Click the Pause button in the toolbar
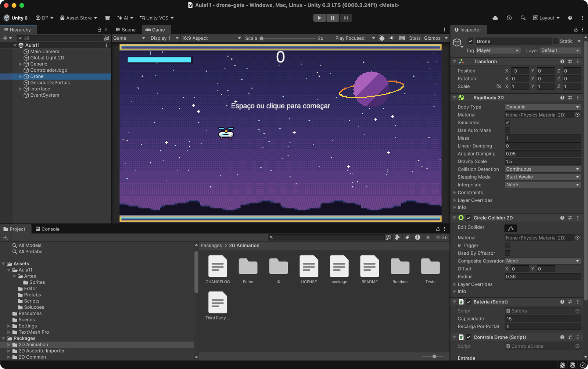The image size is (588, 369). tap(333, 18)
